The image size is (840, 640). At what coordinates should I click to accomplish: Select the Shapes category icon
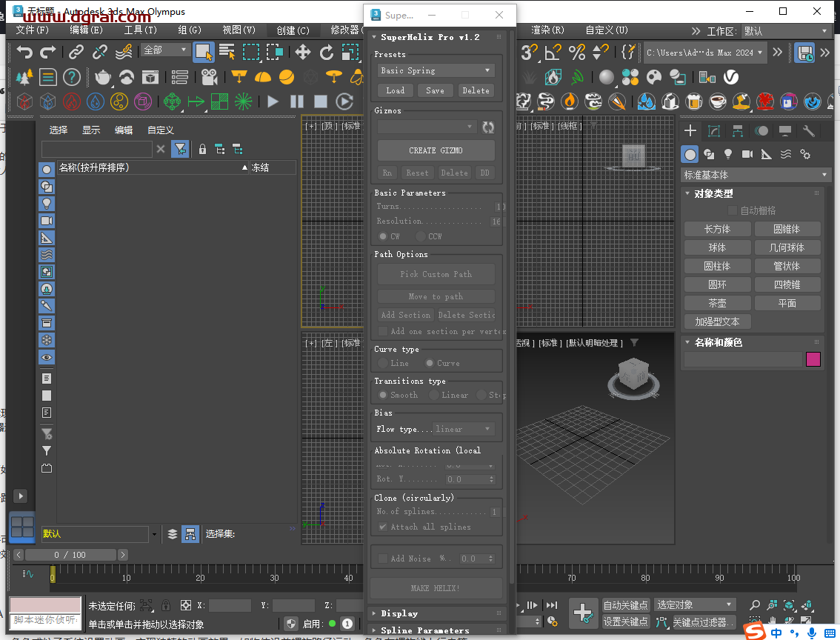(710, 154)
